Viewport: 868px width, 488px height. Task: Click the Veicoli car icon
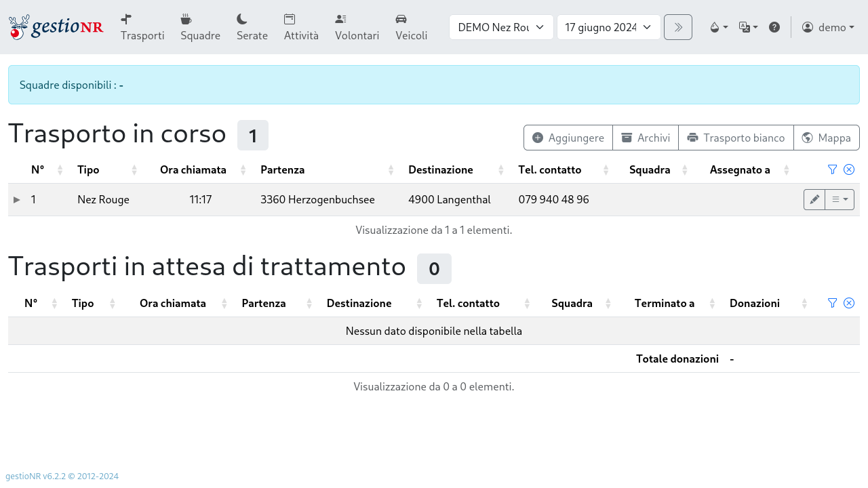click(401, 19)
